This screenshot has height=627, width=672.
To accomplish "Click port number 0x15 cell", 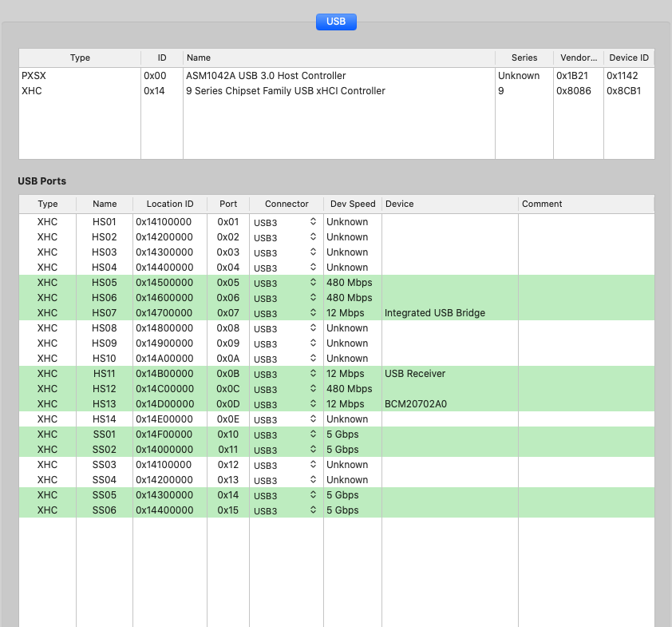I will 228,510.
